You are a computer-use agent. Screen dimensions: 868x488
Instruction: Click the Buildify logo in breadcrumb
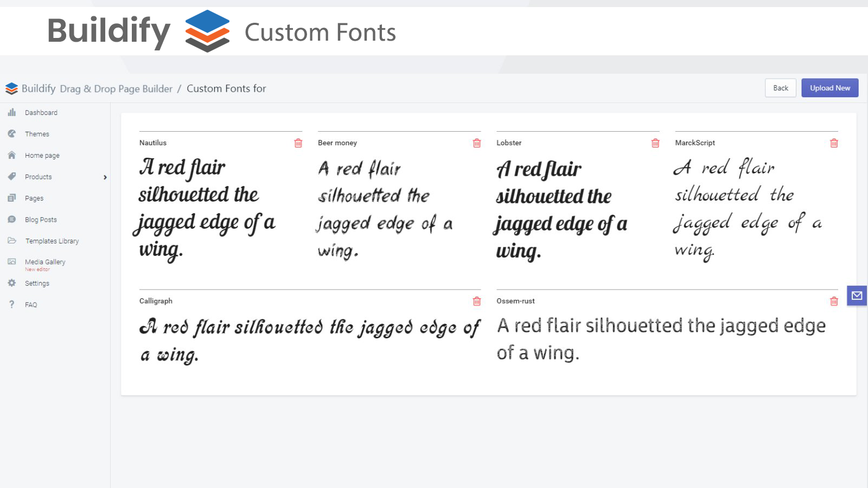[x=11, y=88]
